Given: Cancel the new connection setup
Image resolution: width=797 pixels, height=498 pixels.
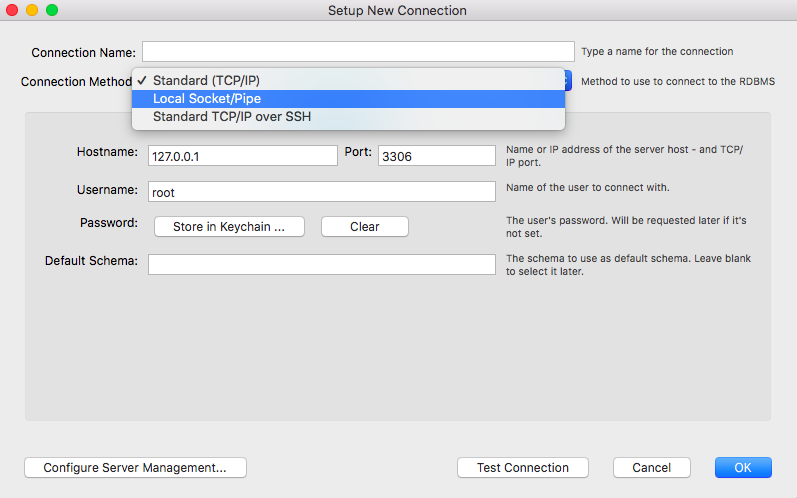Looking at the screenshot, I should pyautogui.click(x=652, y=468).
